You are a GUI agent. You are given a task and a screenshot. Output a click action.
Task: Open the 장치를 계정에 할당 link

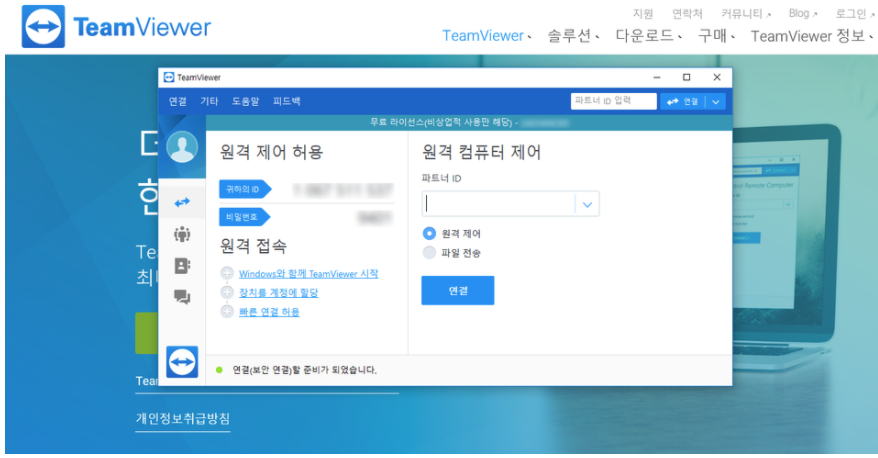(278, 293)
